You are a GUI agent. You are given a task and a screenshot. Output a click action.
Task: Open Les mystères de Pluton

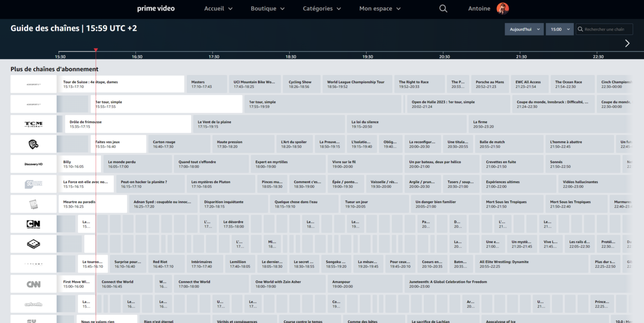click(221, 183)
